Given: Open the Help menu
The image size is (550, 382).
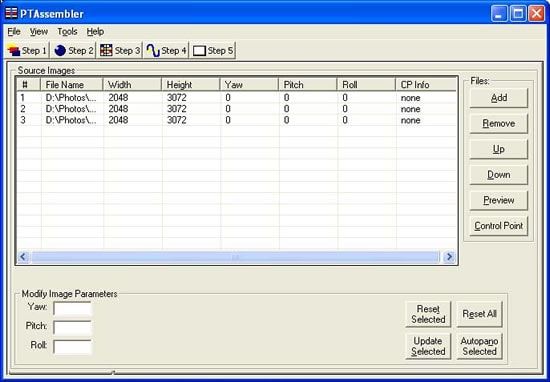Looking at the screenshot, I should (95, 32).
